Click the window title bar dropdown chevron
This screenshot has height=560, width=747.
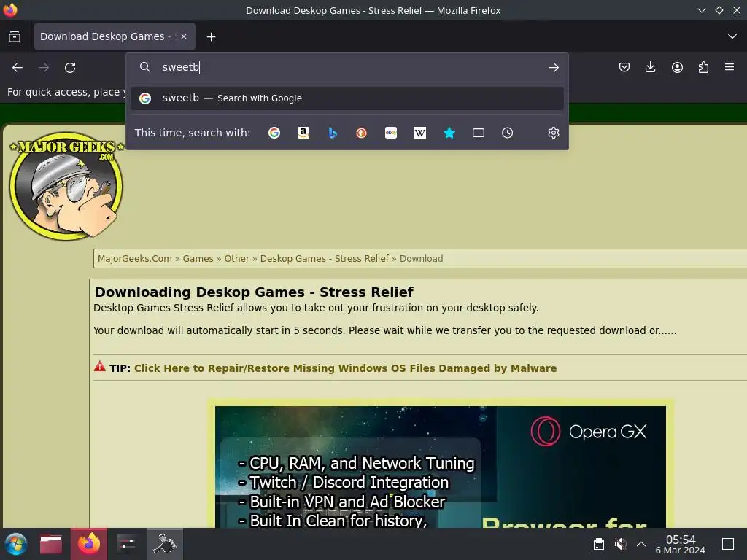tap(701, 10)
